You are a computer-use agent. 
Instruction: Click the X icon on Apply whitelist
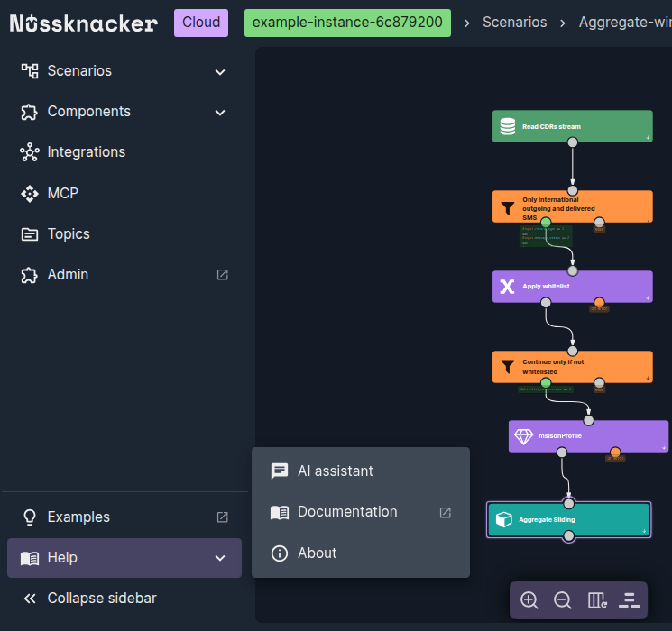click(x=507, y=287)
